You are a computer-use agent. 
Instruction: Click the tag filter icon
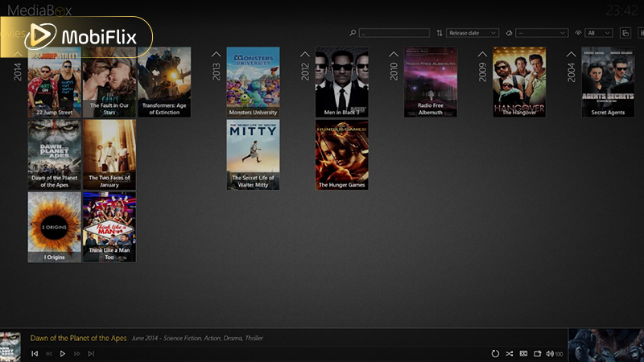pyautogui.click(x=509, y=33)
